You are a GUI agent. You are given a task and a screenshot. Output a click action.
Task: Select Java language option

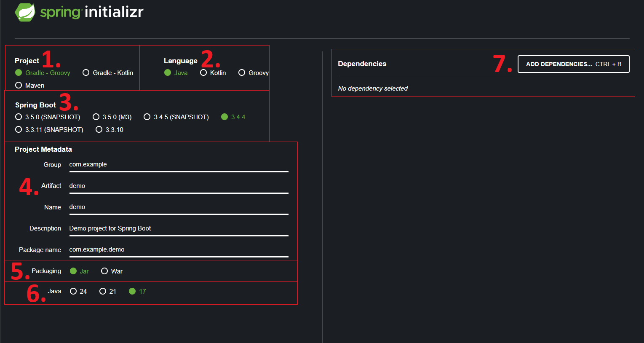tap(176, 72)
